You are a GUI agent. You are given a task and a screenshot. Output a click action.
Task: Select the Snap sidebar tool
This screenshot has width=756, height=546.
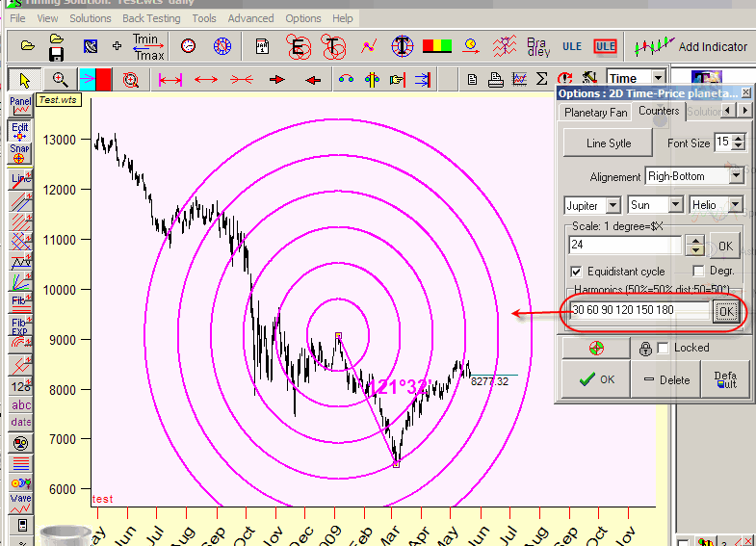pos(20,154)
